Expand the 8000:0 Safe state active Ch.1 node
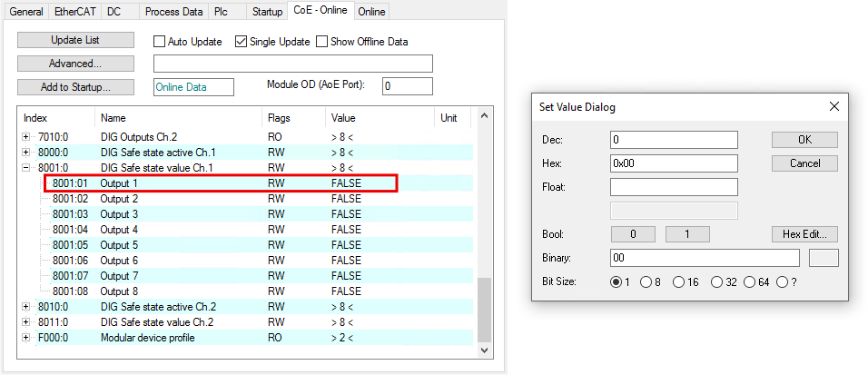 click(26, 153)
